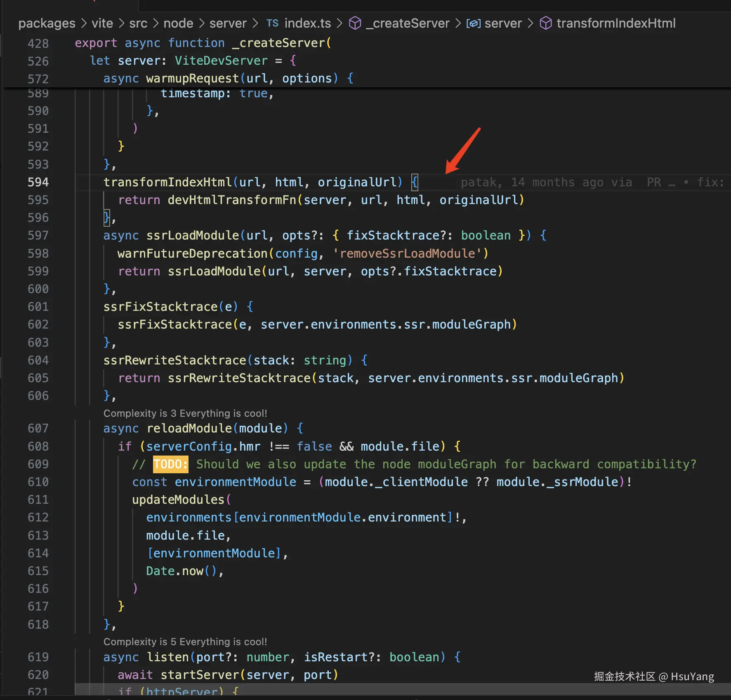Click the highlighted TODO keyword on line 609

(x=170, y=464)
